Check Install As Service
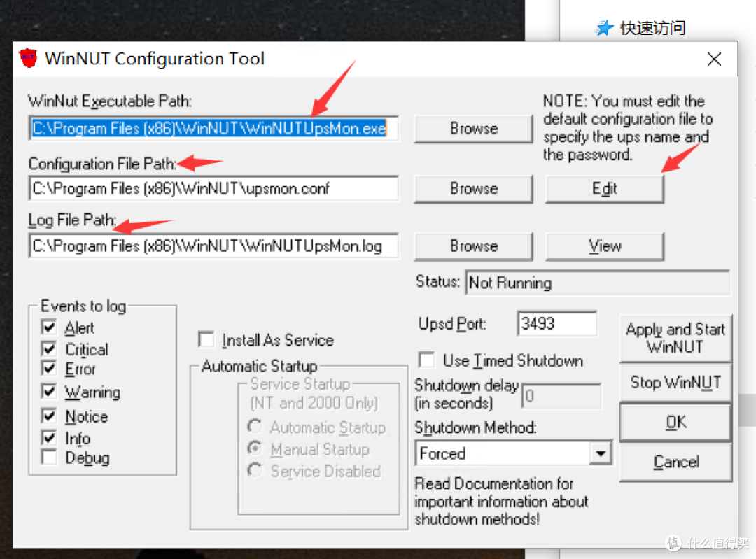756x559 pixels. pos(206,339)
